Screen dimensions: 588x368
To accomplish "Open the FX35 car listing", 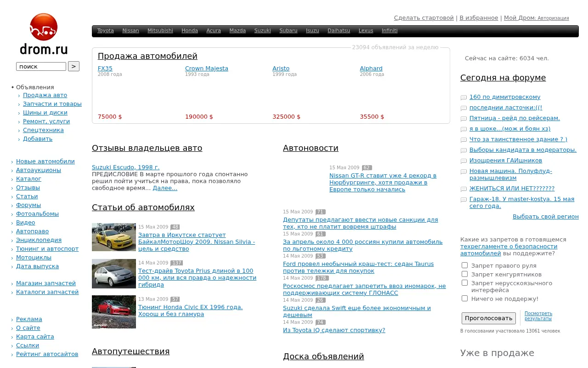I will tap(105, 69).
